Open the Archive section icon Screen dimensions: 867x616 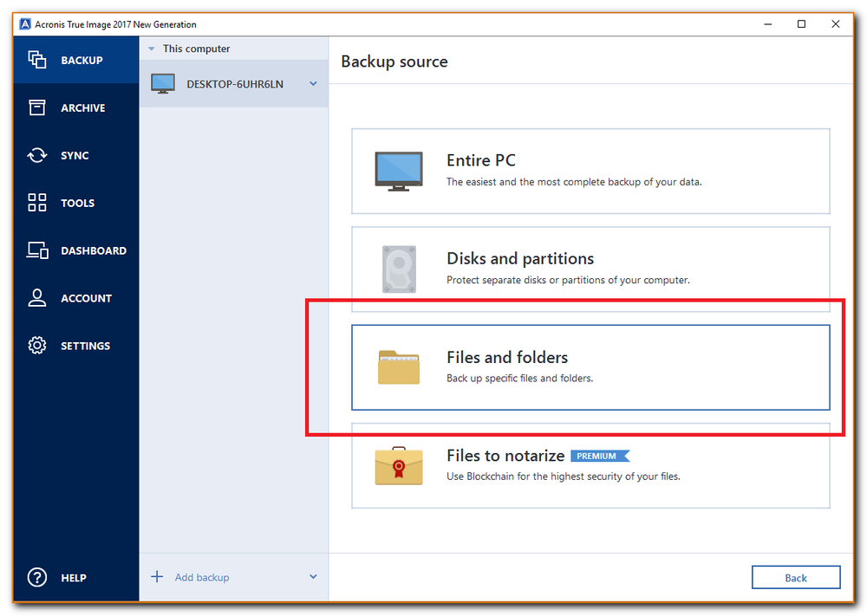(36, 107)
